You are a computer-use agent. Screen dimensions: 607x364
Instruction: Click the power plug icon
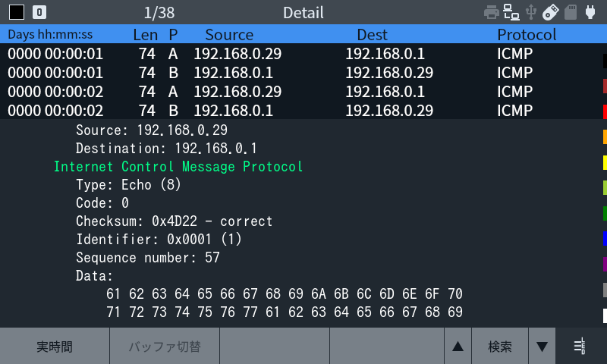point(590,12)
